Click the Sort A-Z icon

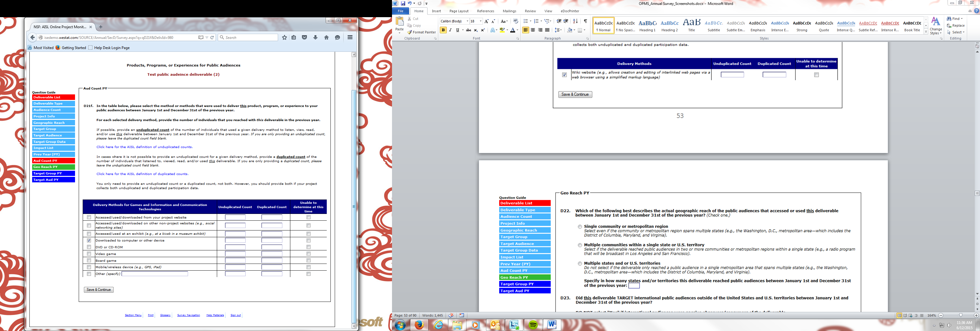point(575,21)
